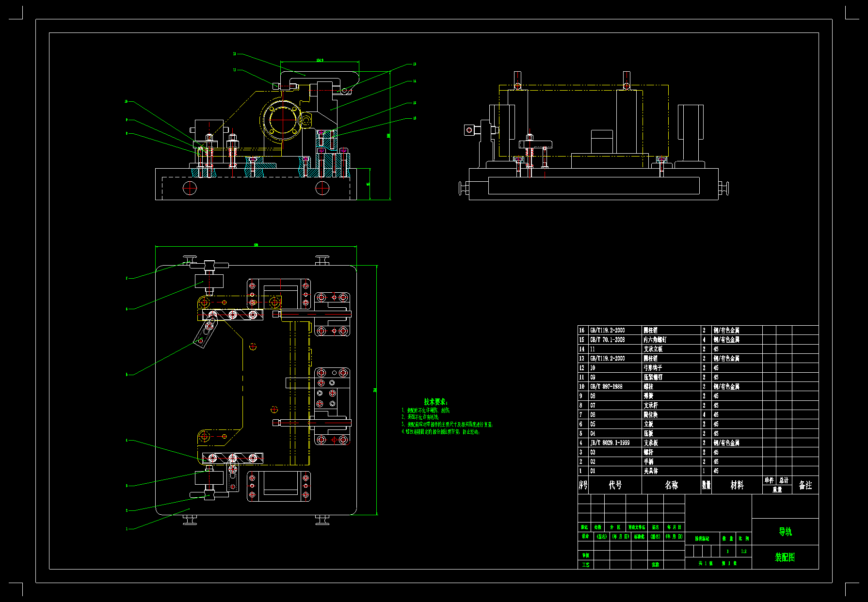Click the '工艺' cell in title block
Image resolution: width=868 pixels, height=602 pixels.
(x=585, y=565)
